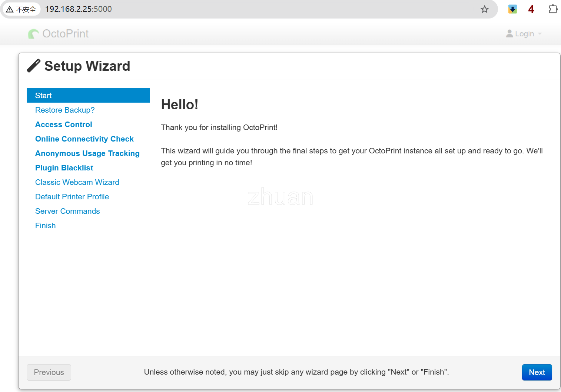Click the skip wizard page note text

(x=296, y=372)
